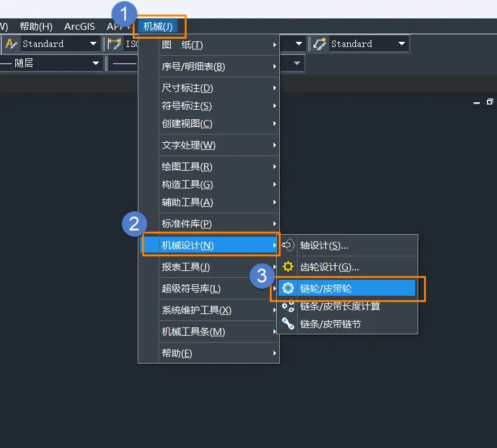Click the table style icon next to the right Standard dropdown
This screenshot has width=497, height=448.
coord(319,44)
